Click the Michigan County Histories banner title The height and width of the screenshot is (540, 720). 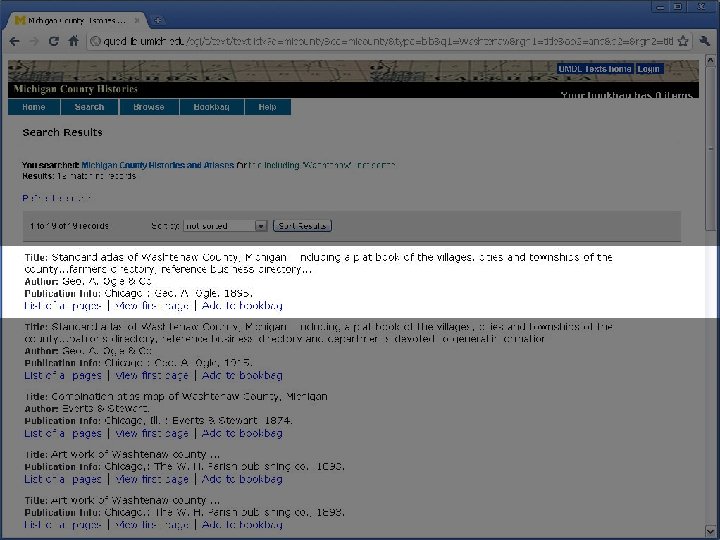[x=76, y=89]
